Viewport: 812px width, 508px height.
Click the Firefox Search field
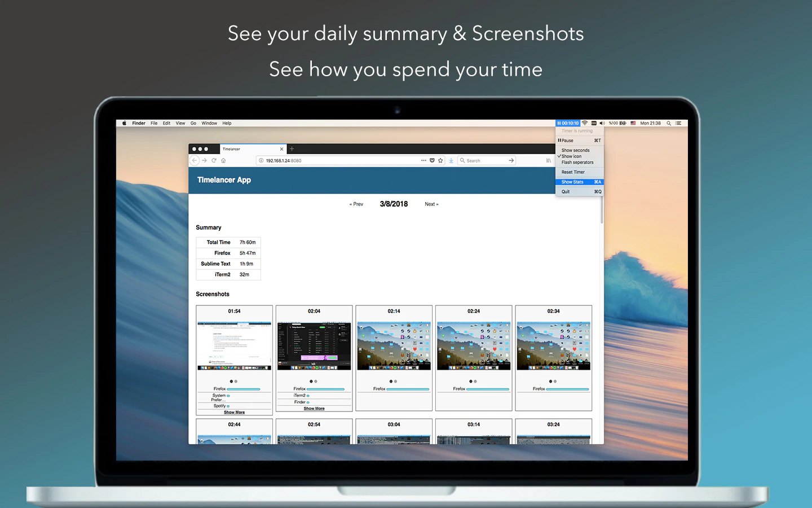tap(487, 160)
